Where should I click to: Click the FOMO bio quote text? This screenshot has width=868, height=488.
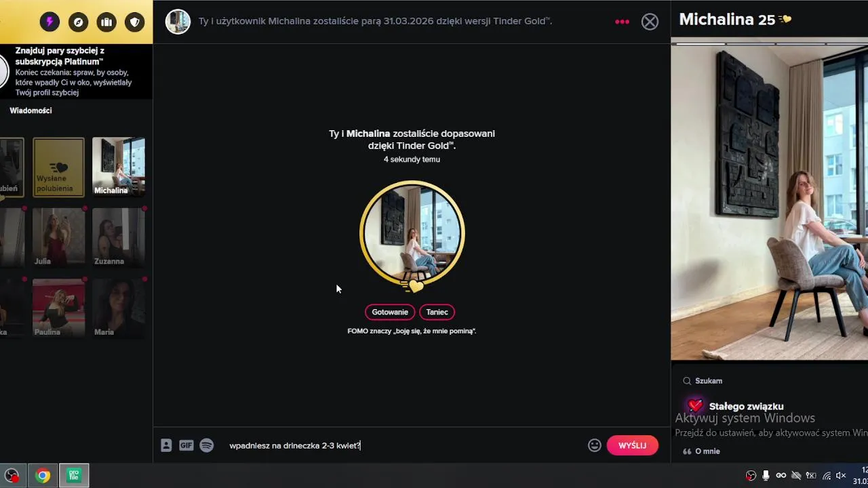(x=412, y=331)
